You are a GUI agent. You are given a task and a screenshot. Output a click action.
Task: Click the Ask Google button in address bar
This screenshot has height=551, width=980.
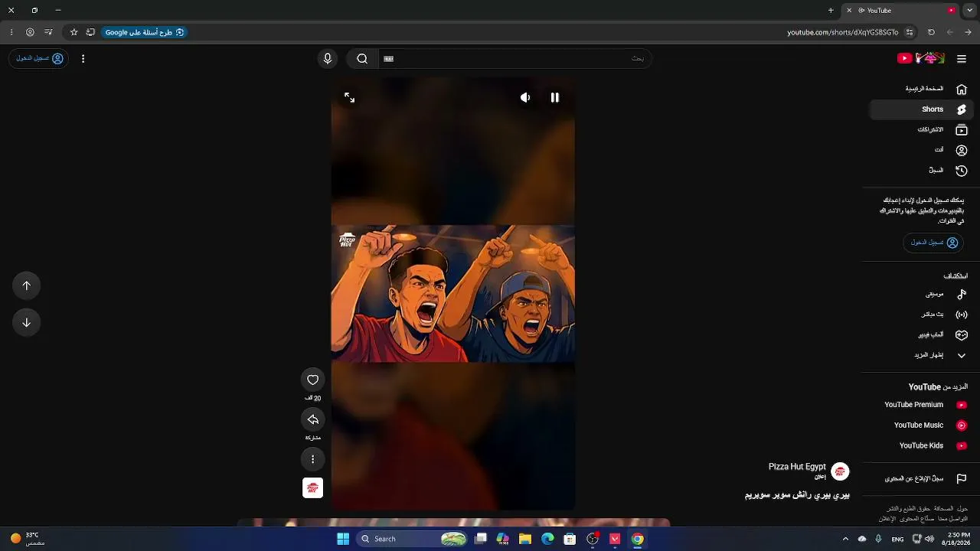point(145,32)
